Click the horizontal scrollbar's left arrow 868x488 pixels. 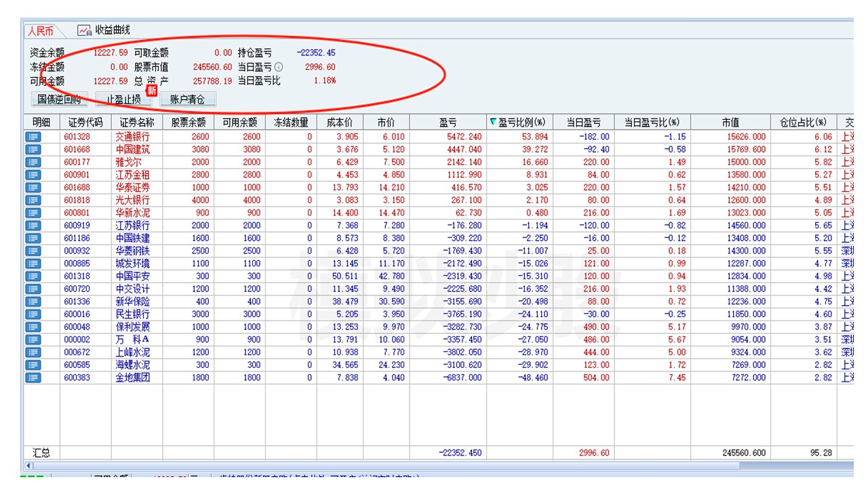(28, 466)
